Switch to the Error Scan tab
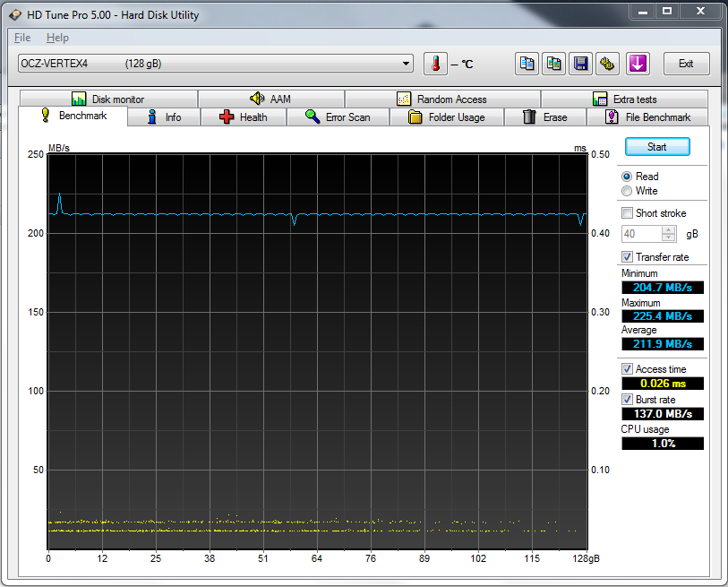The height and width of the screenshot is (587, 728). coord(337,117)
